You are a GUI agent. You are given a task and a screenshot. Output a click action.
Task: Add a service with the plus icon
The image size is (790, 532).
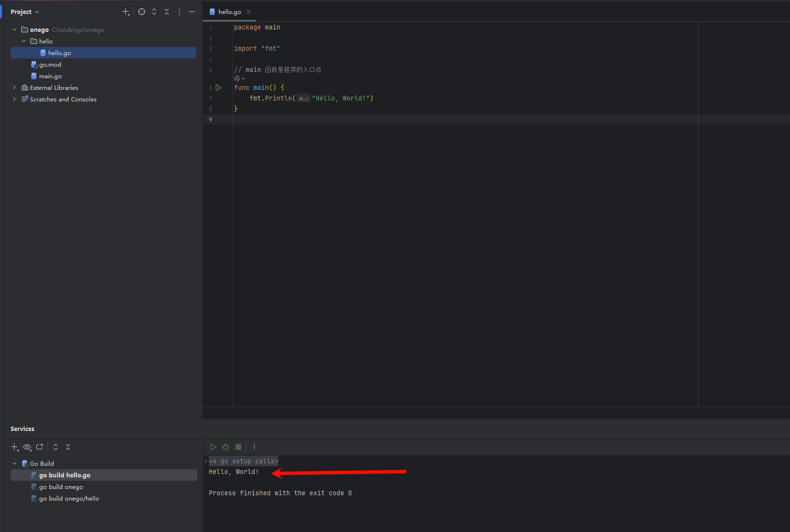pyautogui.click(x=15, y=447)
